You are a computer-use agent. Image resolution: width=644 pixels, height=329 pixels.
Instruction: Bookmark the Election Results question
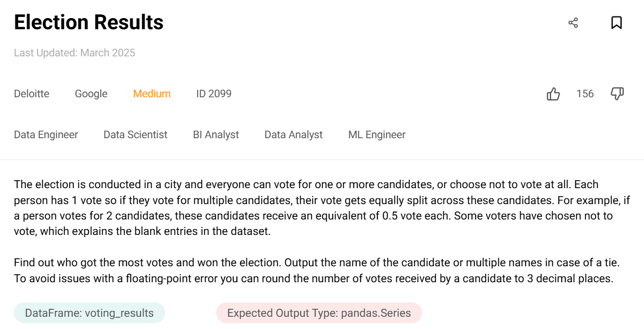coord(616,23)
